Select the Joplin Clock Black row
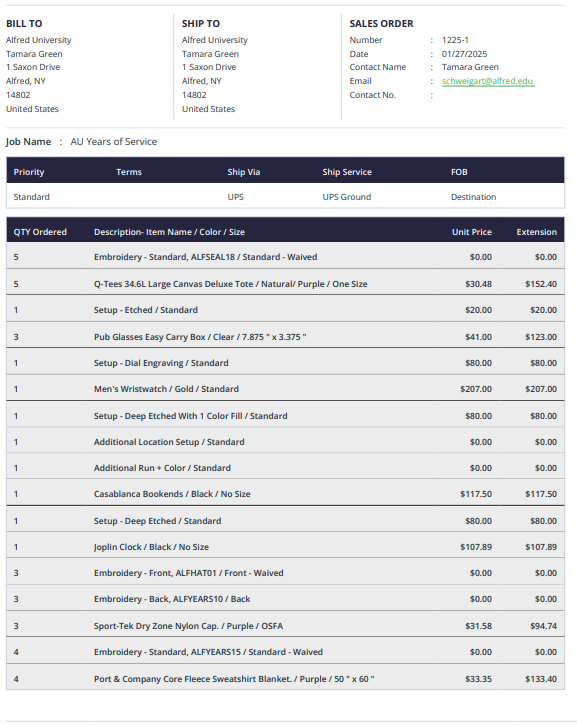The width and height of the screenshot is (577, 727). [x=285, y=547]
